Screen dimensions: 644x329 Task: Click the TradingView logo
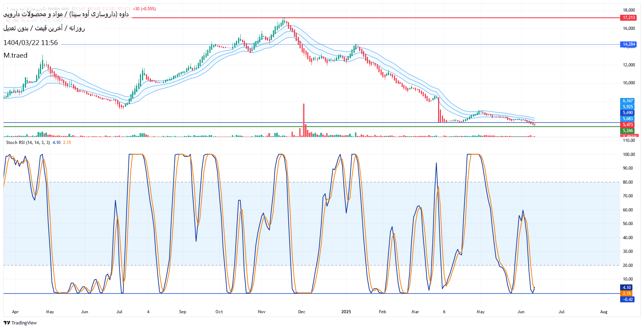tap(20, 323)
